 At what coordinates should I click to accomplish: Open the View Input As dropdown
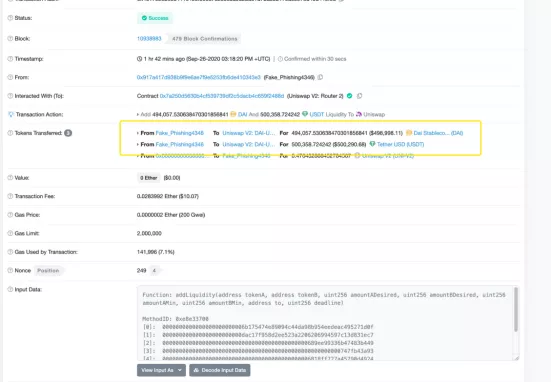tap(161, 370)
